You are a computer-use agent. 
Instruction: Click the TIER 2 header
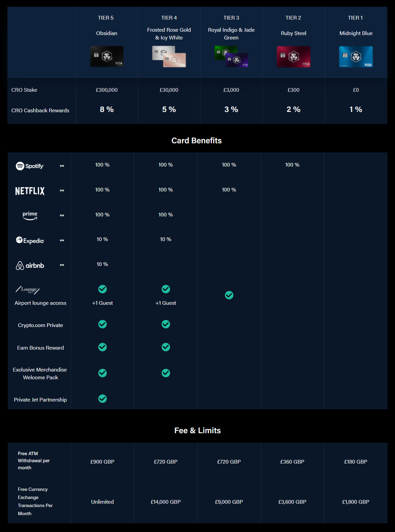click(x=293, y=18)
